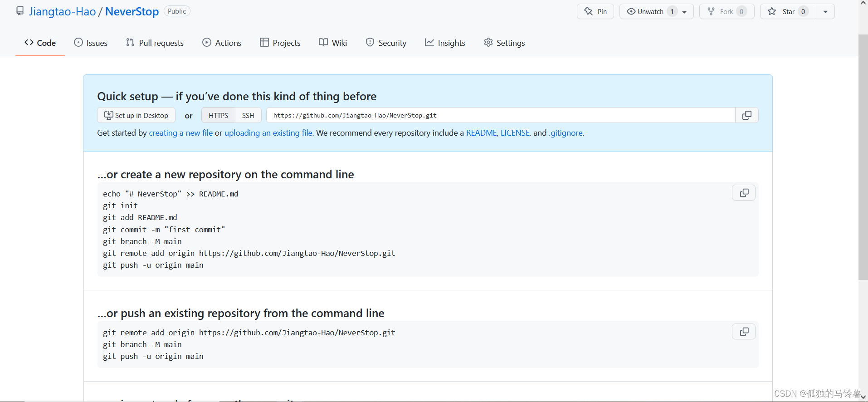Click the 'or push an existing repository' heading

[x=241, y=313]
